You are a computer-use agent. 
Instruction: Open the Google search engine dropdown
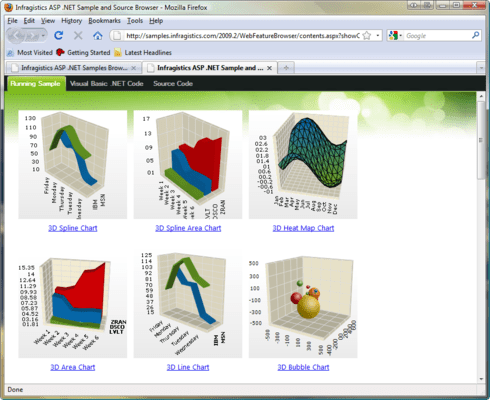coord(401,36)
